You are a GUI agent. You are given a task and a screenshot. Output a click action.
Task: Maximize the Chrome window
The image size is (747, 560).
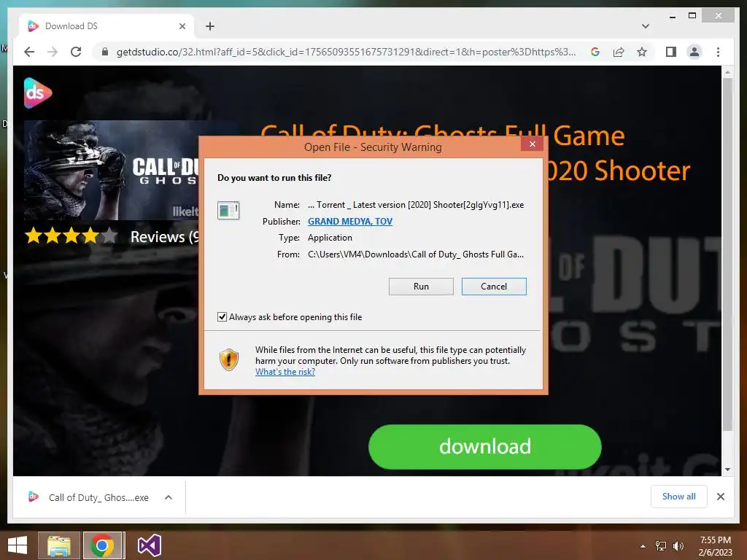692,16
